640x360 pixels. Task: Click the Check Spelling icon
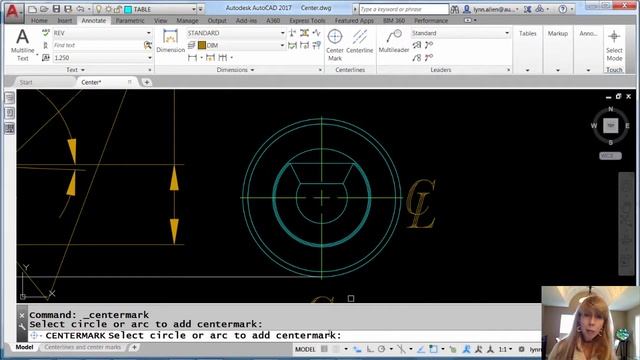pyautogui.click(x=46, y=33)
